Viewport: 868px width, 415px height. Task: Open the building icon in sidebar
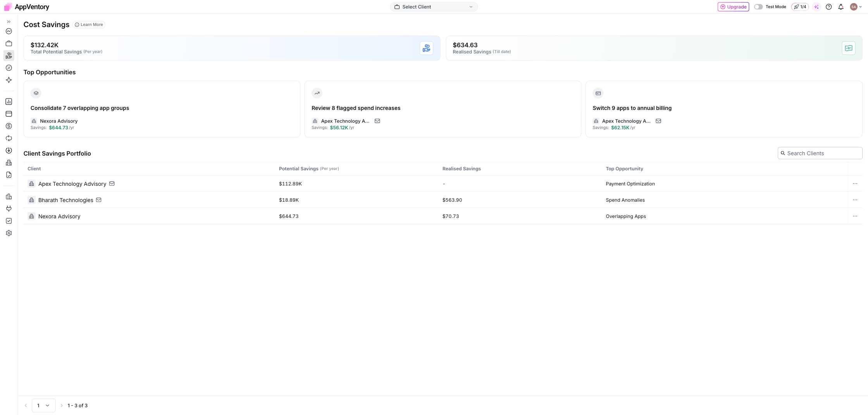[9, 163]
